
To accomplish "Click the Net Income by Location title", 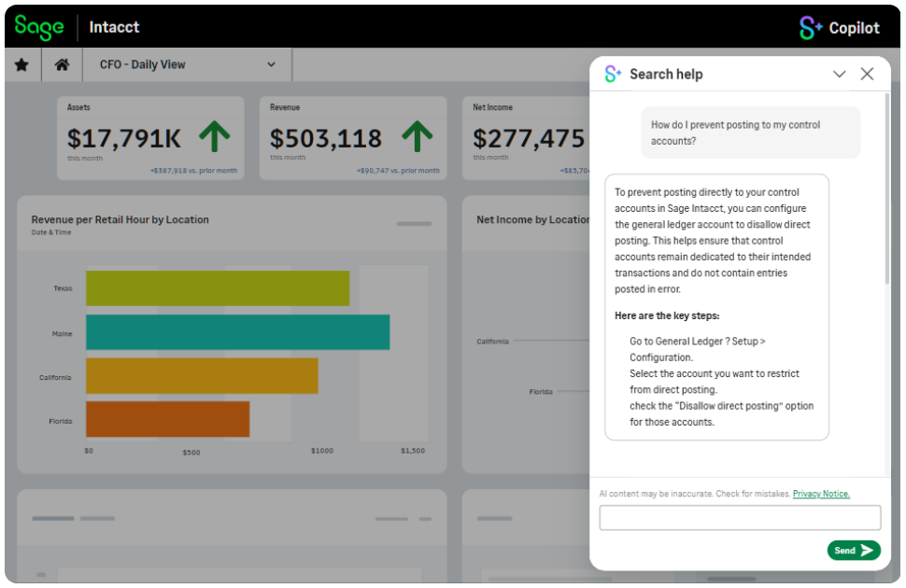I will [532, 219].
